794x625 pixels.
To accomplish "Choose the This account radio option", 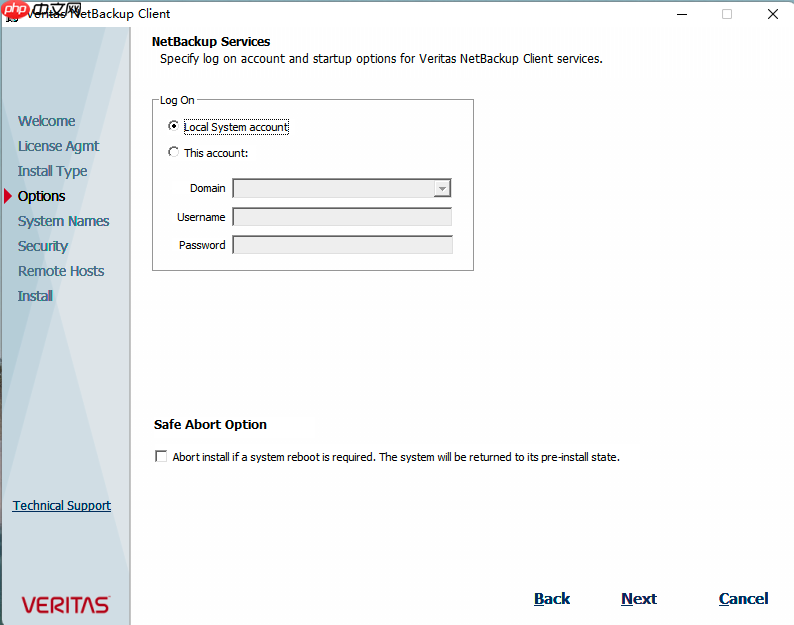I will [173, 152].
